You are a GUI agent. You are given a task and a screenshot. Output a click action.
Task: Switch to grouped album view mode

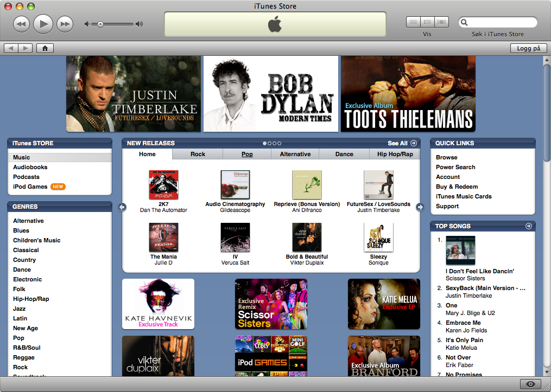(427, 22)
